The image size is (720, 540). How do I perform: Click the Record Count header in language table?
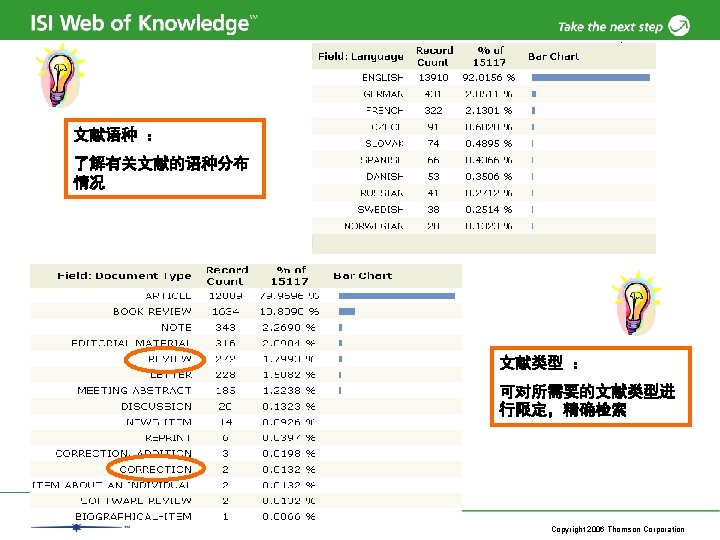pos(434,56)
